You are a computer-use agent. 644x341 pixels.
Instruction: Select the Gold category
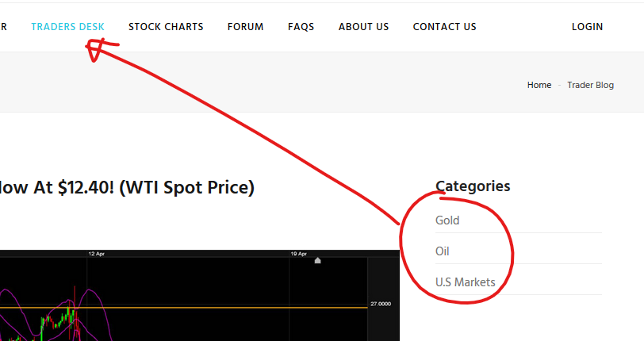click(x=447, y=220)
